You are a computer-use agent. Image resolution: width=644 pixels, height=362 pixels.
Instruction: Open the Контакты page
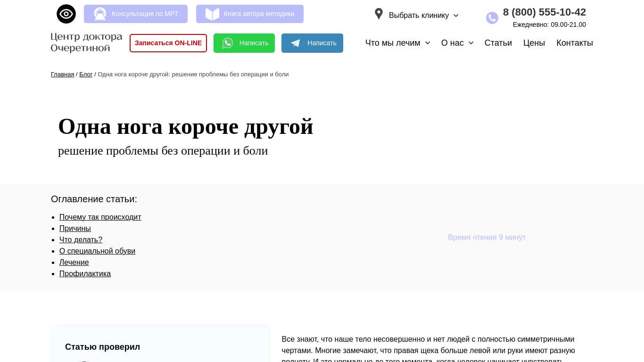point(574,43)
